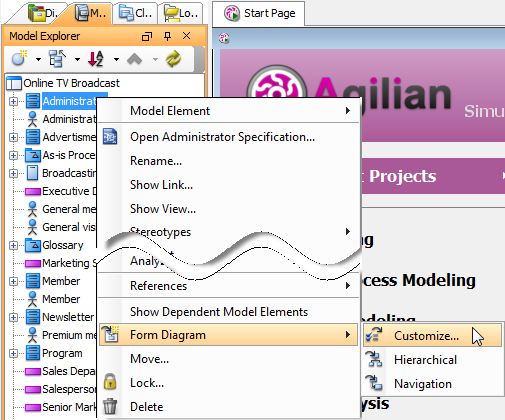Switch to the Class Repository tab
The width and height of the screenshot is (505, 420).
tap(135, 13)
